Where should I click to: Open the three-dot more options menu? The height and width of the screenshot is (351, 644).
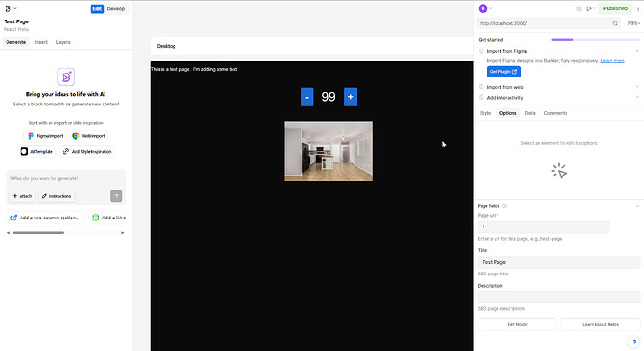tap(638, 8)
